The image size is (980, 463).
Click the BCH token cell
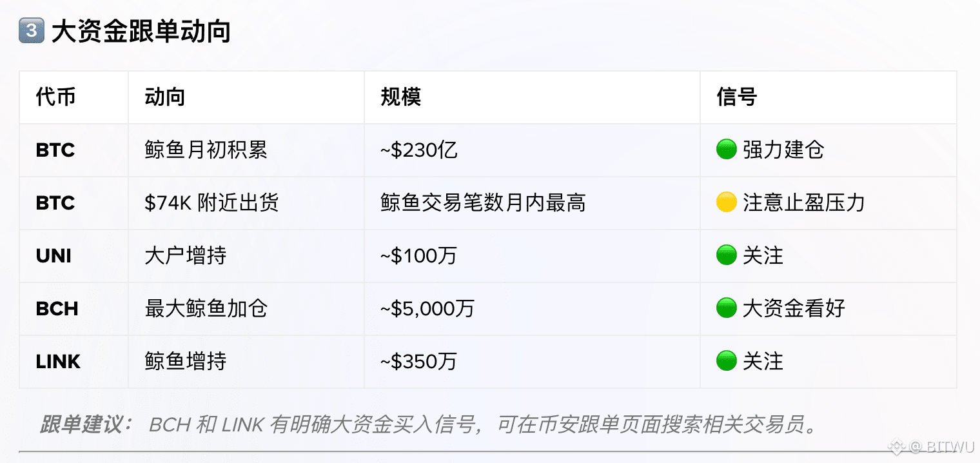coord(57,308)
